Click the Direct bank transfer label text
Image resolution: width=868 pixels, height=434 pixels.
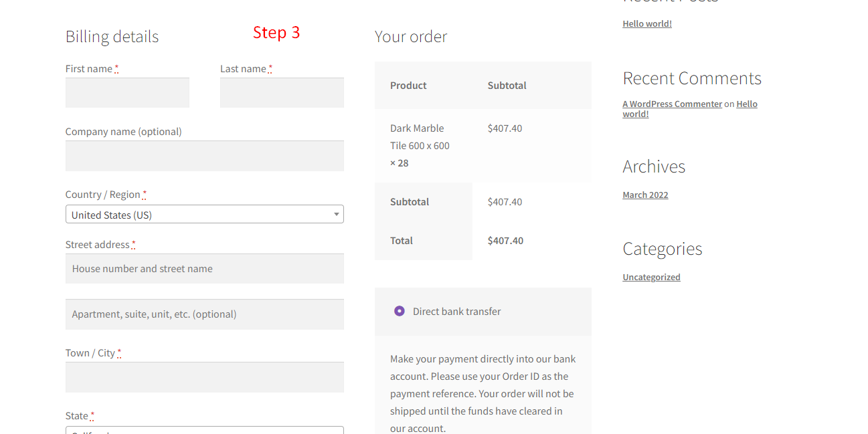tap(456, 311)
